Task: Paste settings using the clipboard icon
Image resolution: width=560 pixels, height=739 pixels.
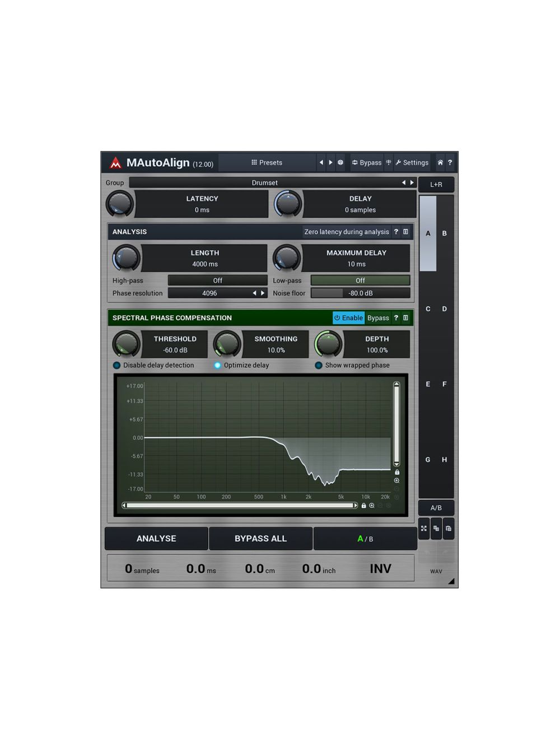Action: 448,528
